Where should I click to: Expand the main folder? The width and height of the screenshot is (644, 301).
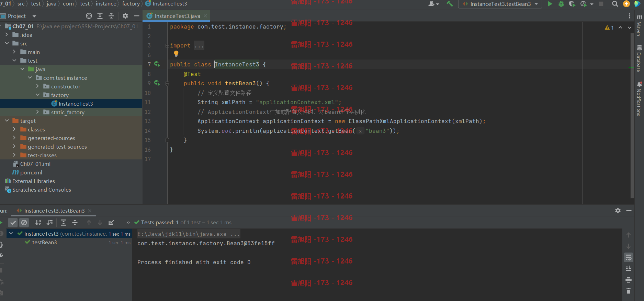pyautogui.click(x=14, y=52)
